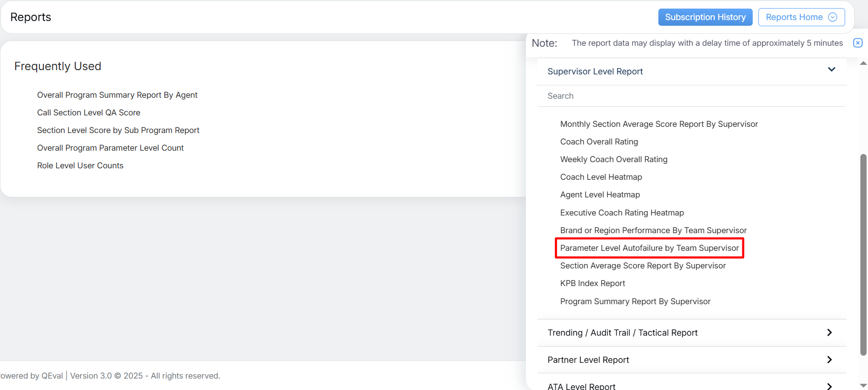Open Call Section Level QA Score
Viewport: 868px width, 390px height.
coord(89,113)
